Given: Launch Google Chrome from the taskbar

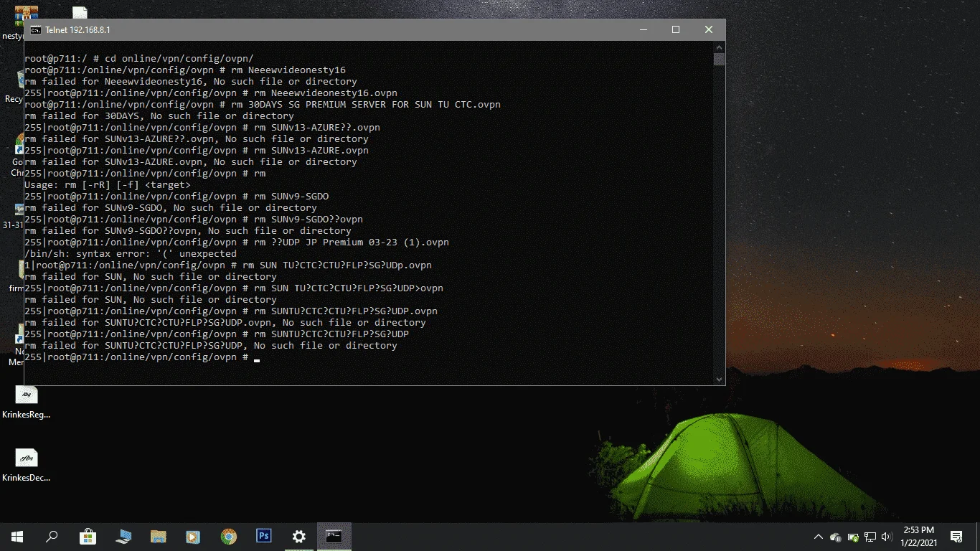Looking at the screenshot, I should pos(228,536).
